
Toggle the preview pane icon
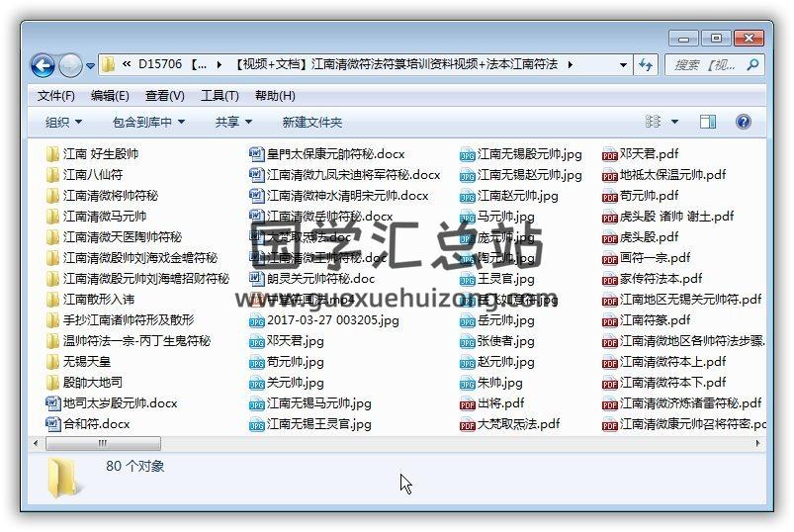(708, 122)
